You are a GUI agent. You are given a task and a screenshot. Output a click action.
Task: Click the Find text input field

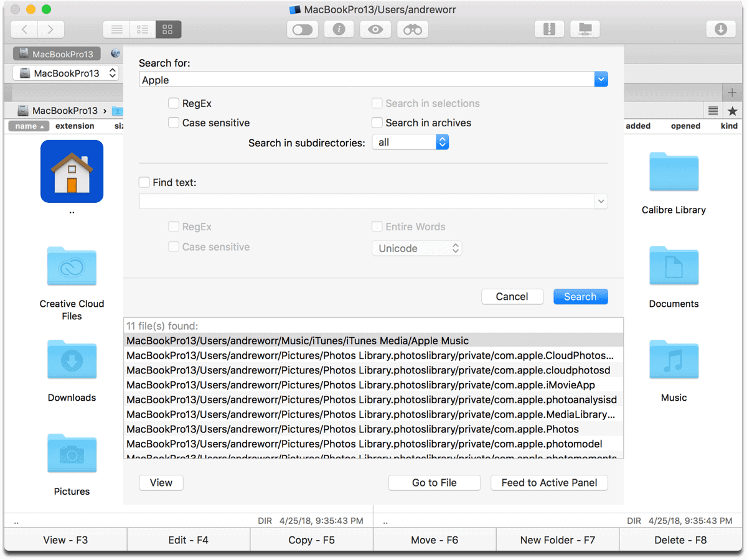(367, 201)
